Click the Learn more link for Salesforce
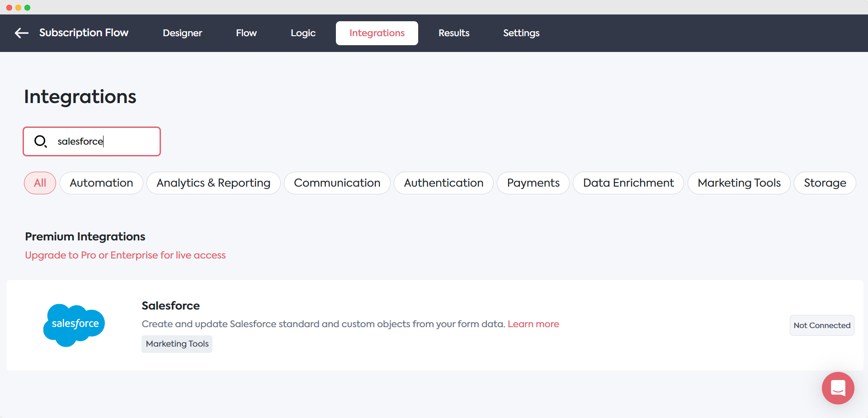This screenshot has height=418, width=868. [533, 324]
